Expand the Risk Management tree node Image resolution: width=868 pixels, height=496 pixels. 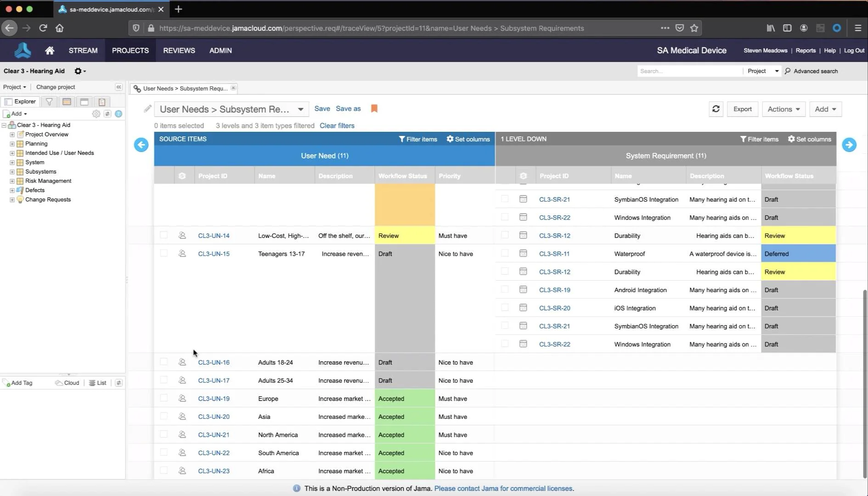coord(12,181)
